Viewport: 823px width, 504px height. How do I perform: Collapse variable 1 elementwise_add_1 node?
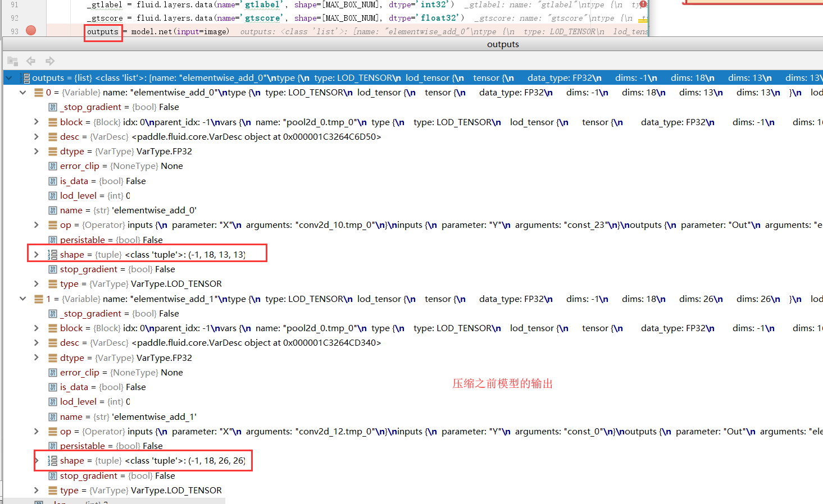click(22, 299)
